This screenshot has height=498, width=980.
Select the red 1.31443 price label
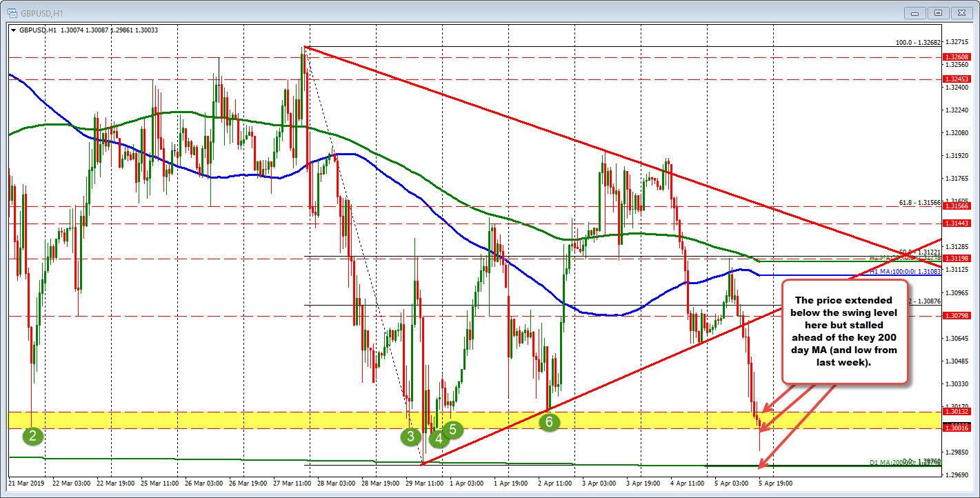tap(957, 223)
